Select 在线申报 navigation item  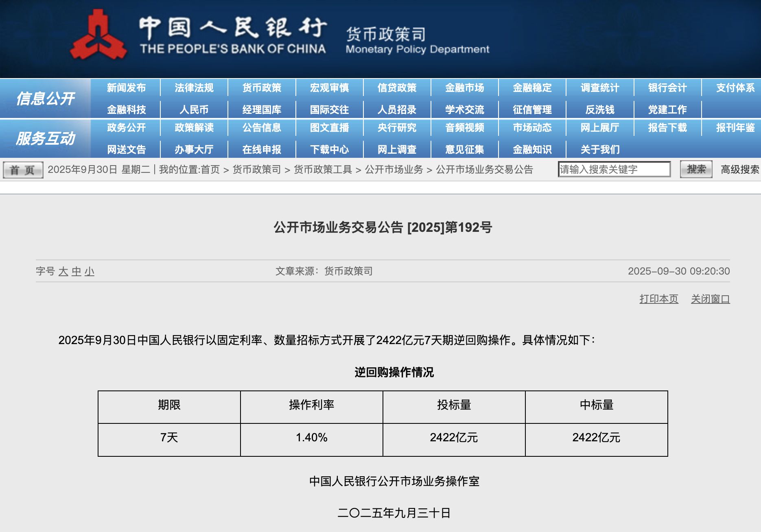pyautogui.click(x=262, y=149)
